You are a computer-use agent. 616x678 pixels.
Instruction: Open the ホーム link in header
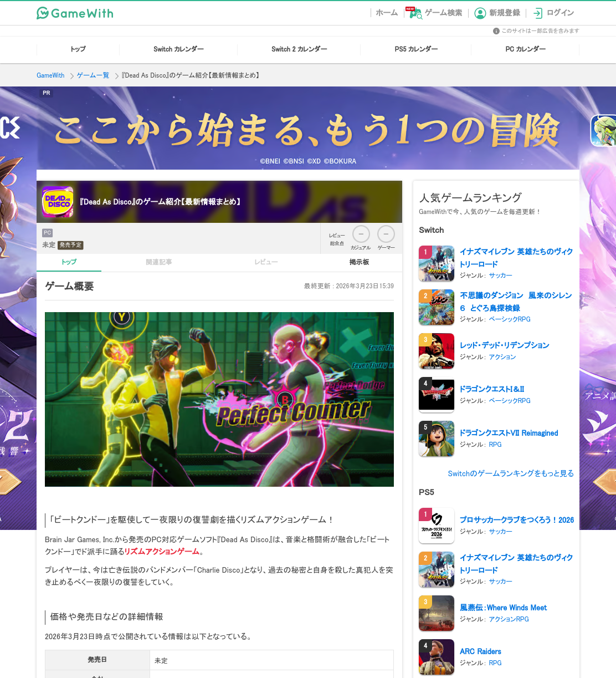[x=387, y=13]
